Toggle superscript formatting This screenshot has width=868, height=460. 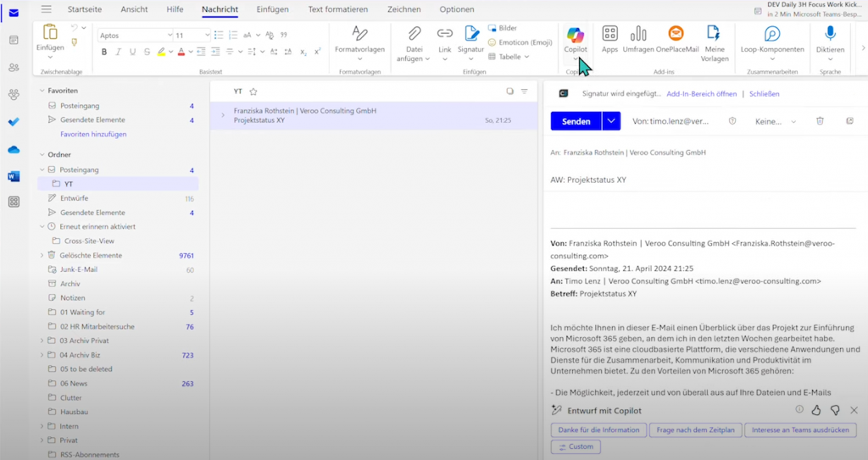tap(318, 52)
